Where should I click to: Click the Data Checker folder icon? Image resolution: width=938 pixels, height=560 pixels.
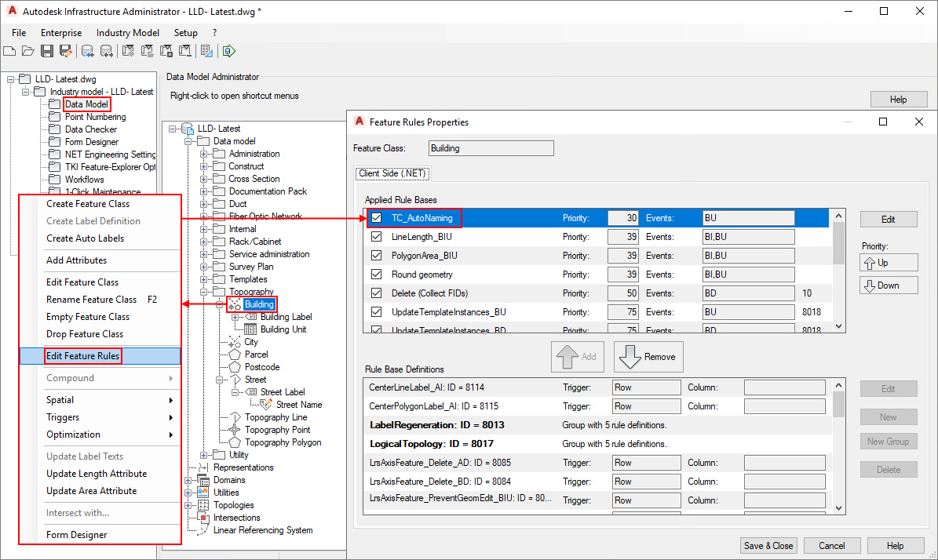coord(54,129)
